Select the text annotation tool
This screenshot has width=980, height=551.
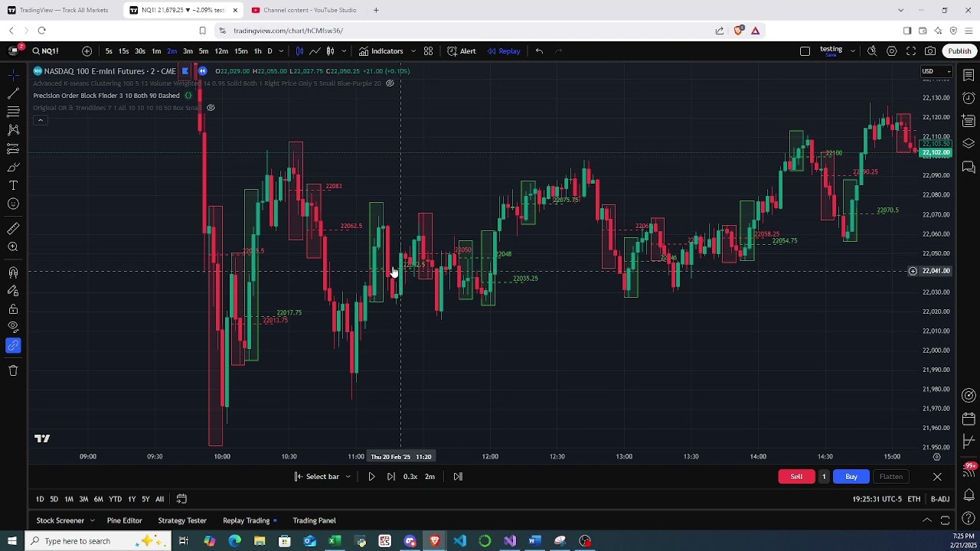[x=13, y=186]
